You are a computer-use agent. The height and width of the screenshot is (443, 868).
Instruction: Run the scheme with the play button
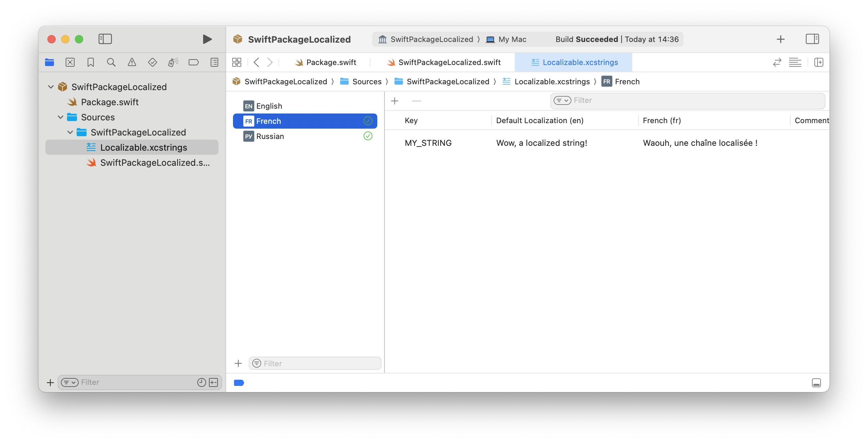[x=207, y=39]
